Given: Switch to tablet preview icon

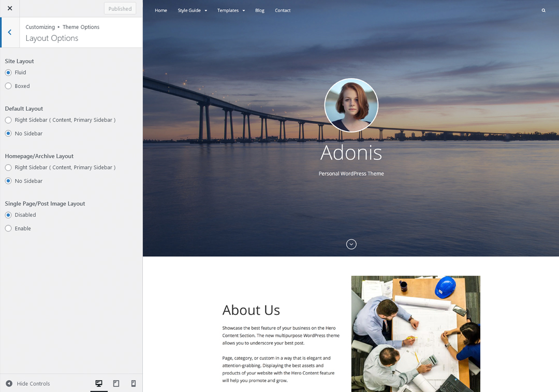Looking at the screenshot, I should (x=116, y=384).
